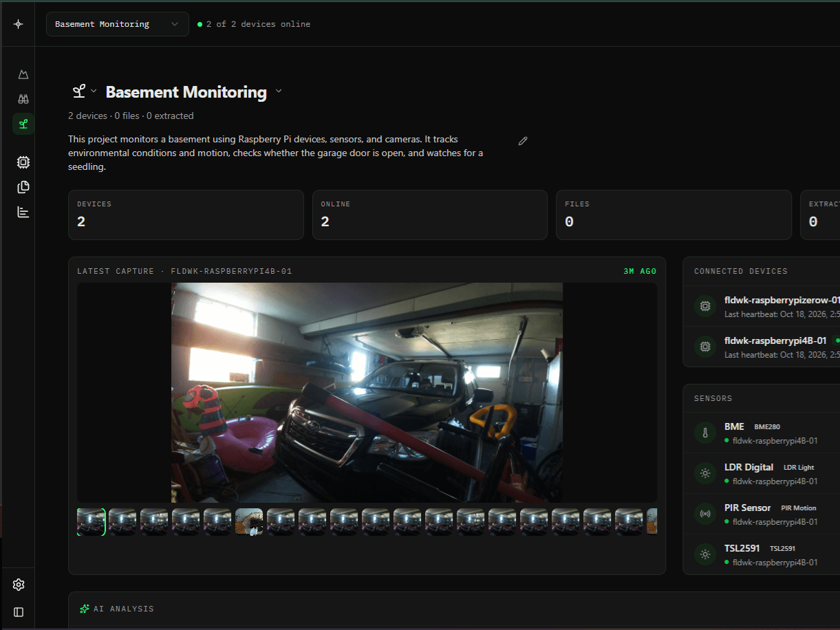Image resolution: width=840 pixels, height=630 pixels.
Task: Open the chart analytics icon in sidebar
Action: coord(23,212)
